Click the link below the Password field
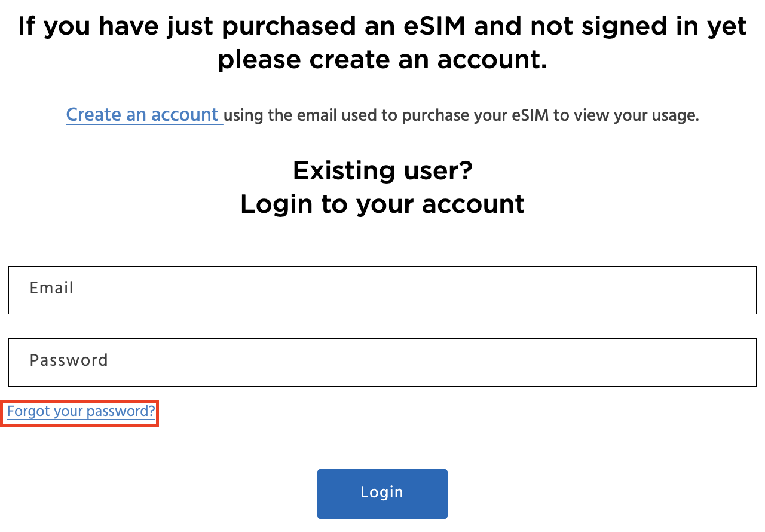This screenshot has height=532, width=765. pyautogui.click(x=81, y=412)
